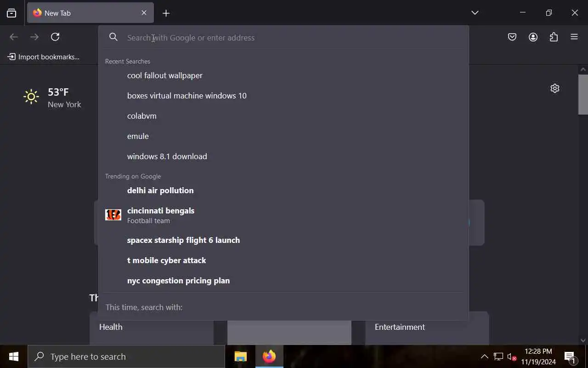Screen dimensions: 588x368
Task: Select trending cincinnati bengals suggestion
Action: (x=283, y=215)
